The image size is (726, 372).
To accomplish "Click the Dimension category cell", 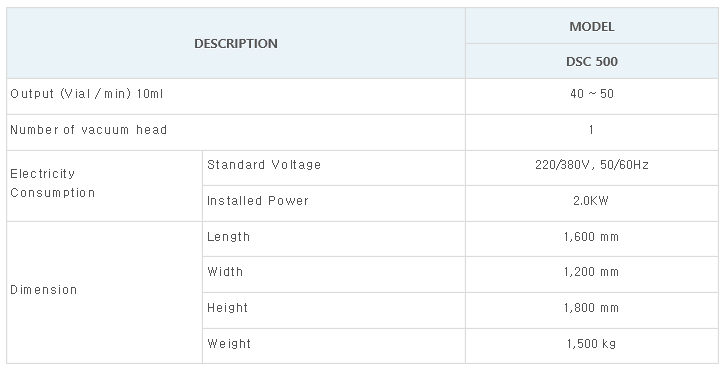I will (105, 292).
